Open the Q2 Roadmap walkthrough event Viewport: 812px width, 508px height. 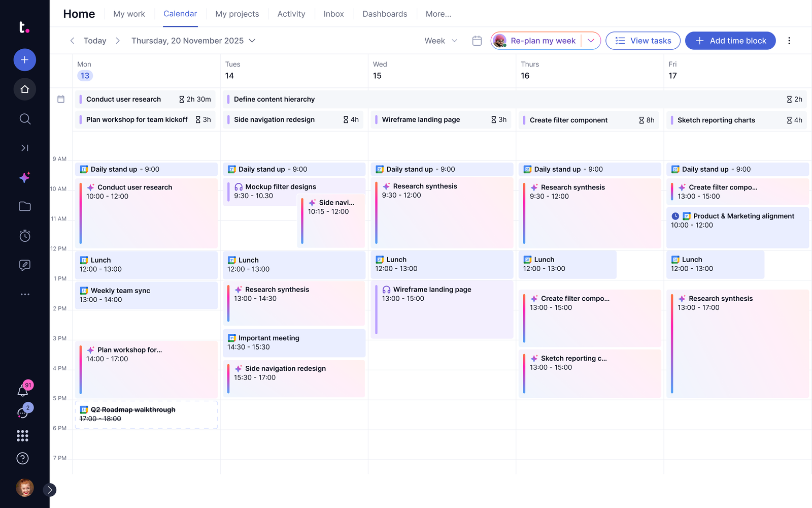point(147,415)
